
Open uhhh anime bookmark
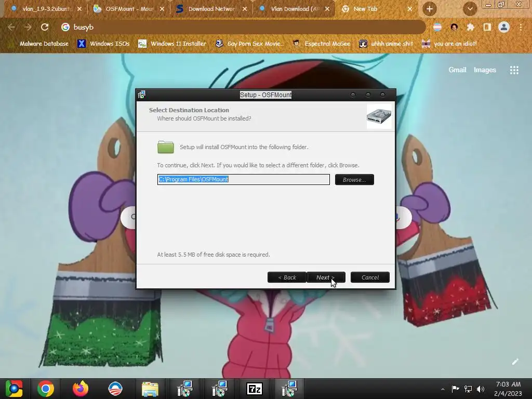click(x=386, y=44)
